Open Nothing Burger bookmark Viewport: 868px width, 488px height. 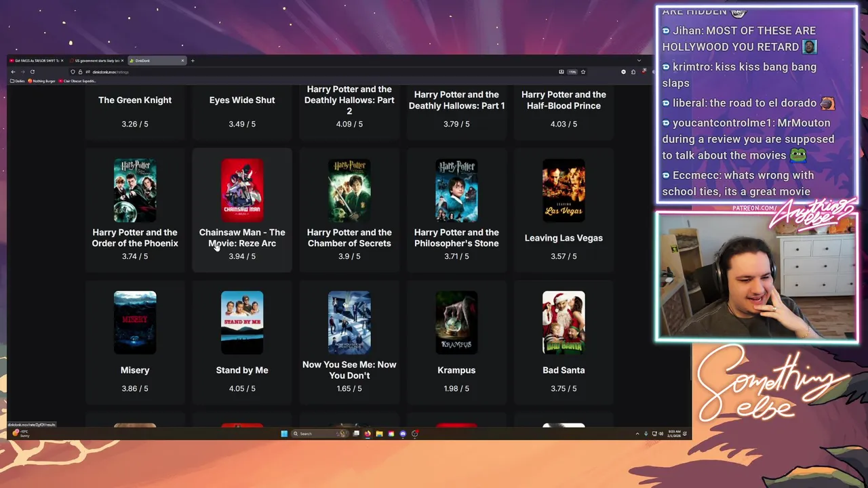tap(41, 81)
